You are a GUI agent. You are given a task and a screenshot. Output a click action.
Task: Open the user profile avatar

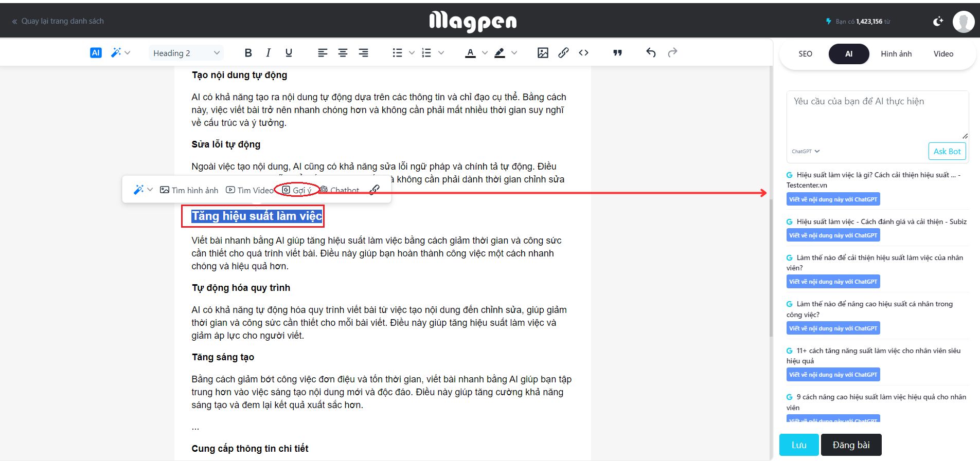click(x=963, y=22)
